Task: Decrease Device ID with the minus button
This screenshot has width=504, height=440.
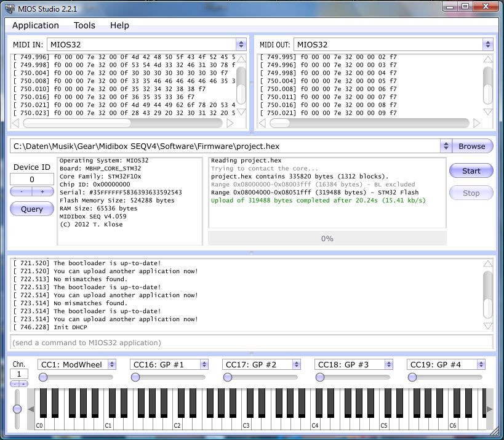Action: pyautogui.click(x=21, y=191)
